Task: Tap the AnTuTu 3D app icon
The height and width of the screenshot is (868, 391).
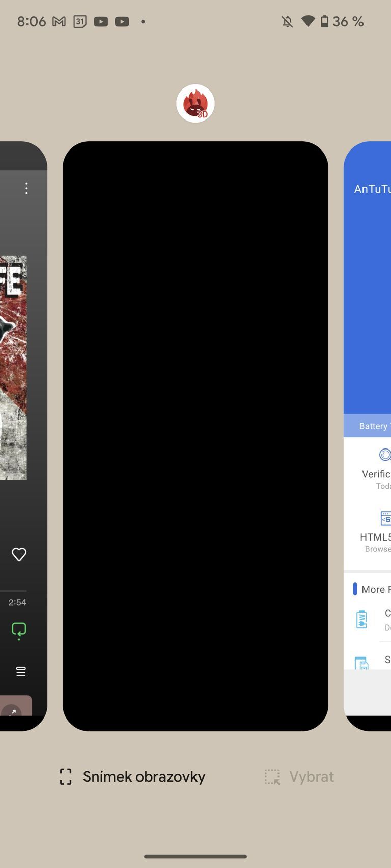Action: [x=195, y=104]
